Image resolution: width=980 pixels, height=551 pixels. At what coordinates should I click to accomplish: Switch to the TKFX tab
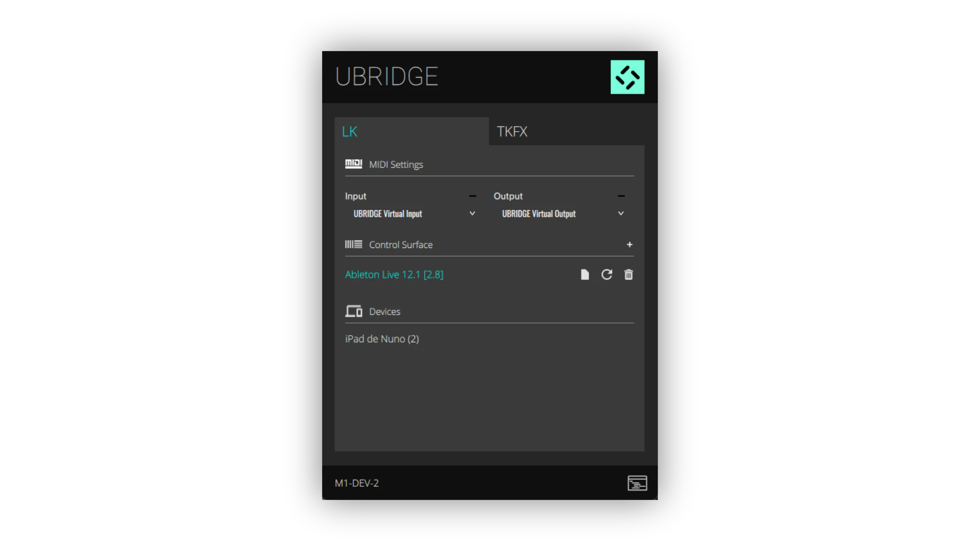point(567,132)
